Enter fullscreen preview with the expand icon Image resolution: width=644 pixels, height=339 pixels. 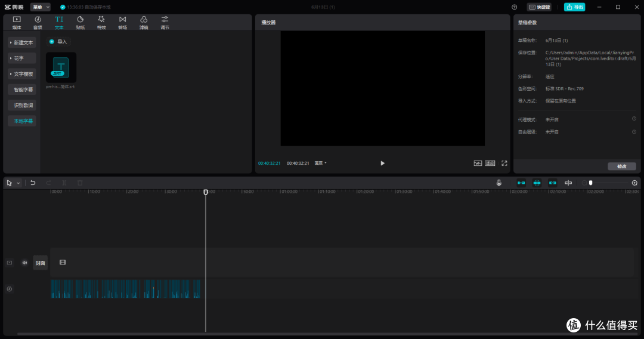[504, 163]
